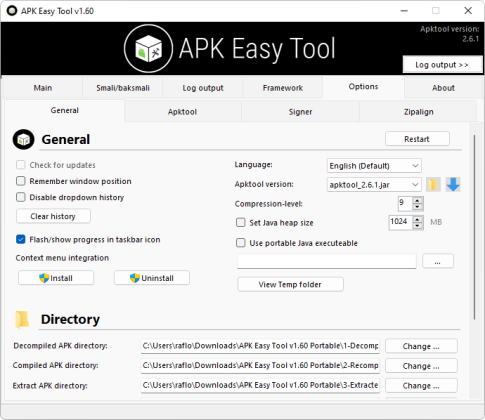Select the Options tab
The width and height of the screenshot is (485, 420).
363,87
